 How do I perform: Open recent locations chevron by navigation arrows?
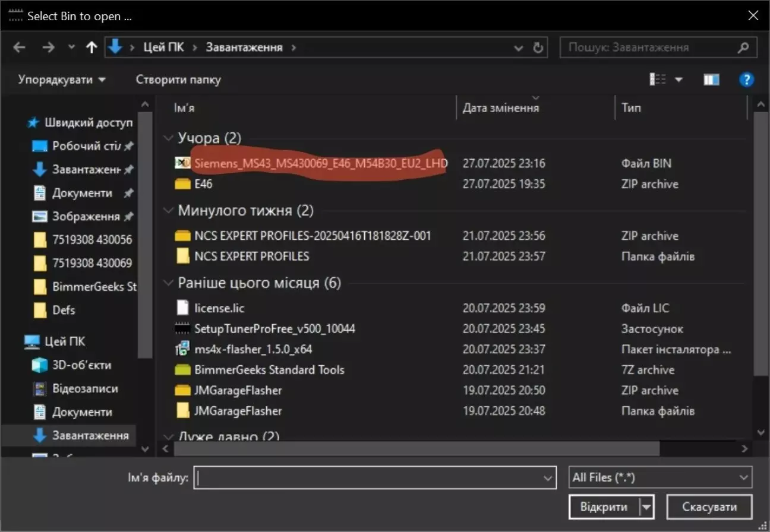coord(71,47)
